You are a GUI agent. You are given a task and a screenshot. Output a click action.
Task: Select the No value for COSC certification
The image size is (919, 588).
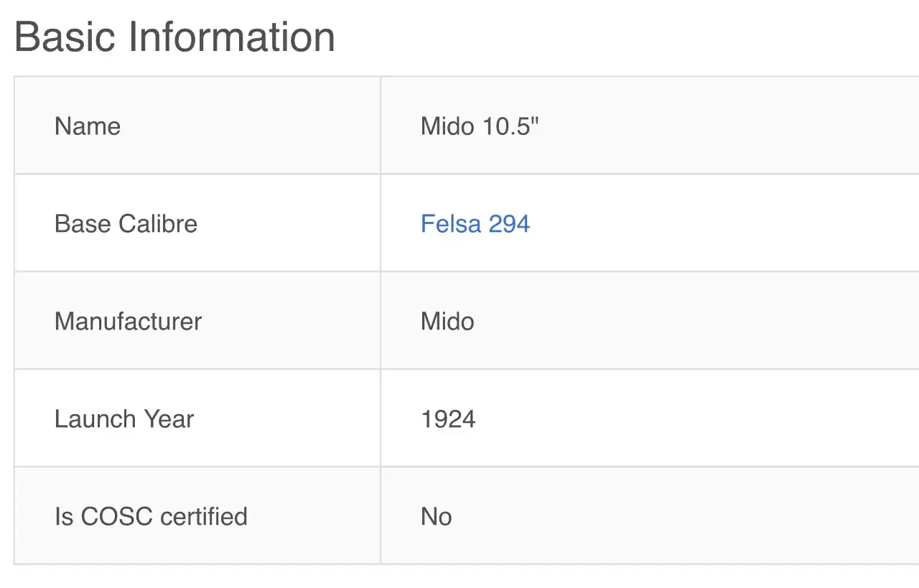pyautogui.click(x=437, y=516)
